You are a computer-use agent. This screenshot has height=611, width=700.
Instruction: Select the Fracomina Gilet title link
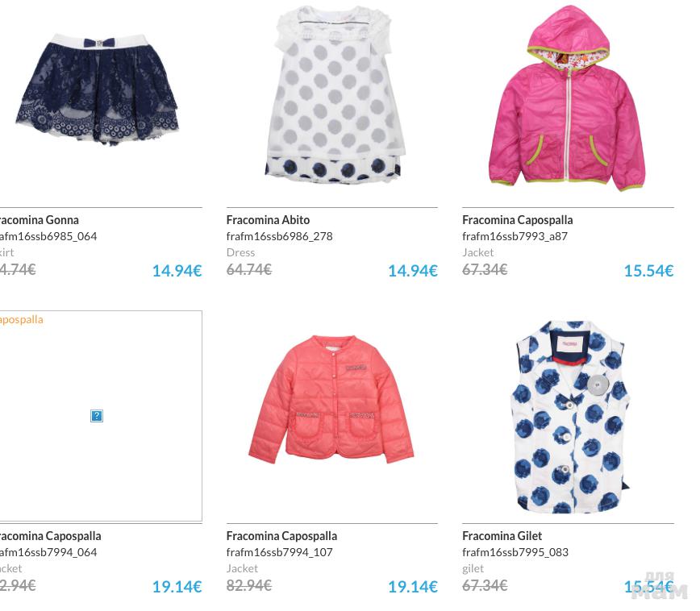(502, 535)
